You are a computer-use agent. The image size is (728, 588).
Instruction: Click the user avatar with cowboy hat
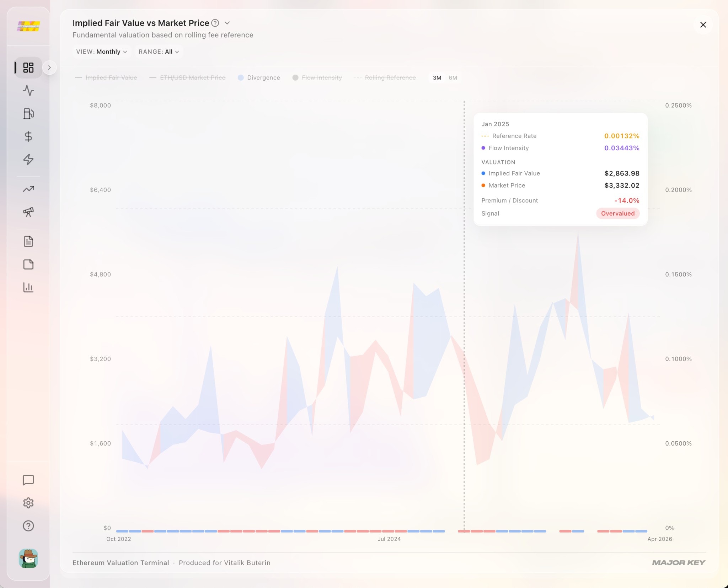coord(28,559)
